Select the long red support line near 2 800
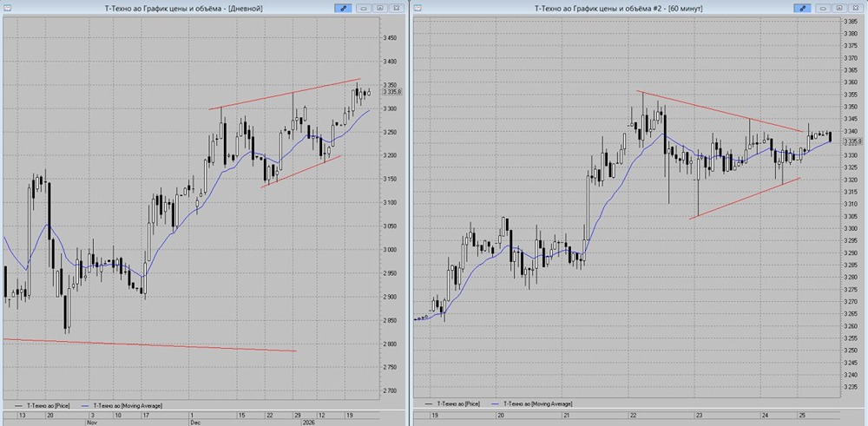This screenshot has height=426, width=868. (149, 344)
